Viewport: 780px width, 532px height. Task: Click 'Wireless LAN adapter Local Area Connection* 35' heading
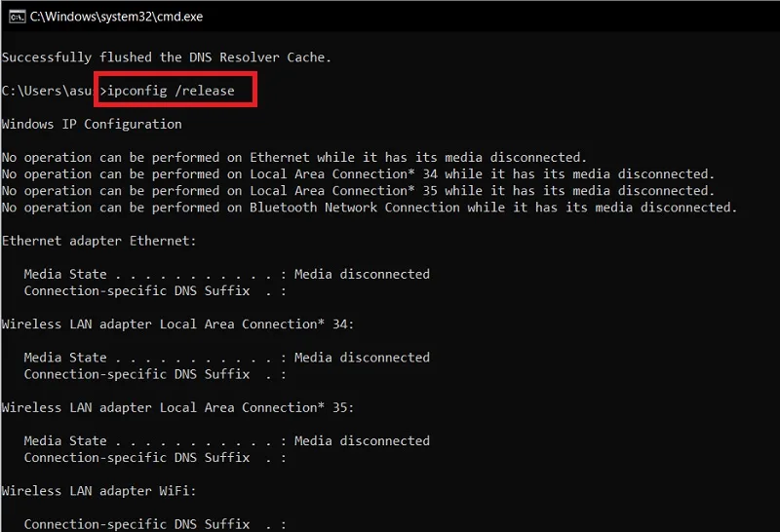(177, 407)
